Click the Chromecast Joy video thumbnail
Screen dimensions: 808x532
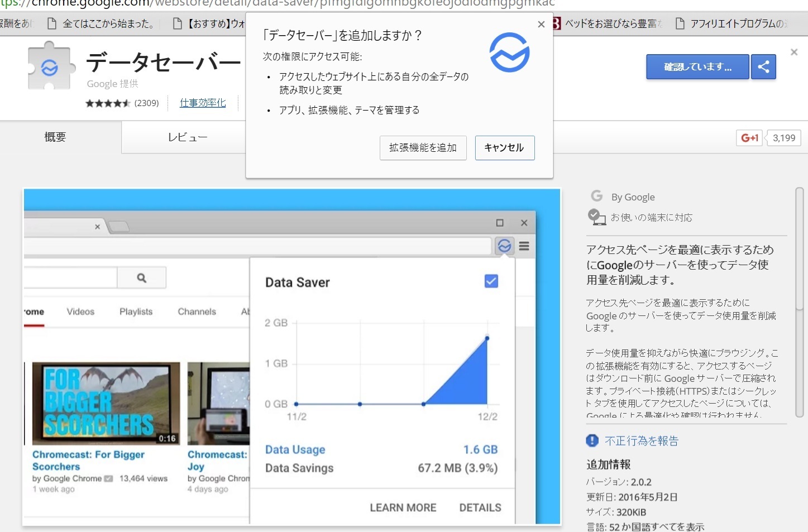click(218, 403)
